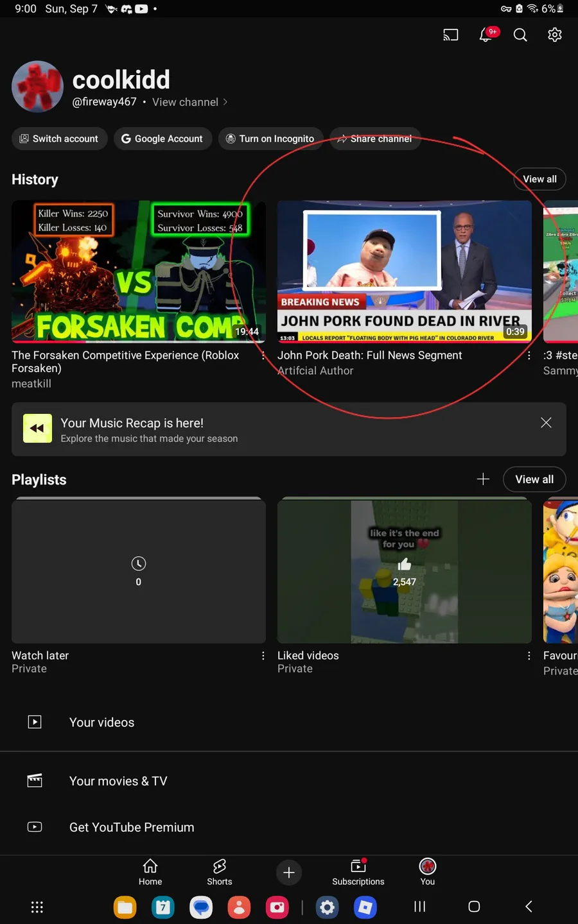
Task: Tap the movies clapperboard icon
Action: 35,780
